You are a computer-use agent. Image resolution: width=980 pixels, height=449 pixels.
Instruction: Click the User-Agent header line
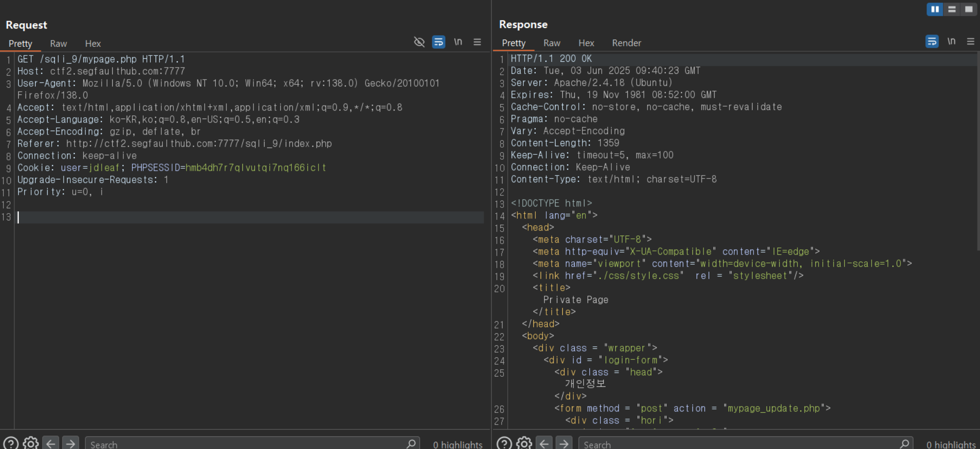[228, 89]
